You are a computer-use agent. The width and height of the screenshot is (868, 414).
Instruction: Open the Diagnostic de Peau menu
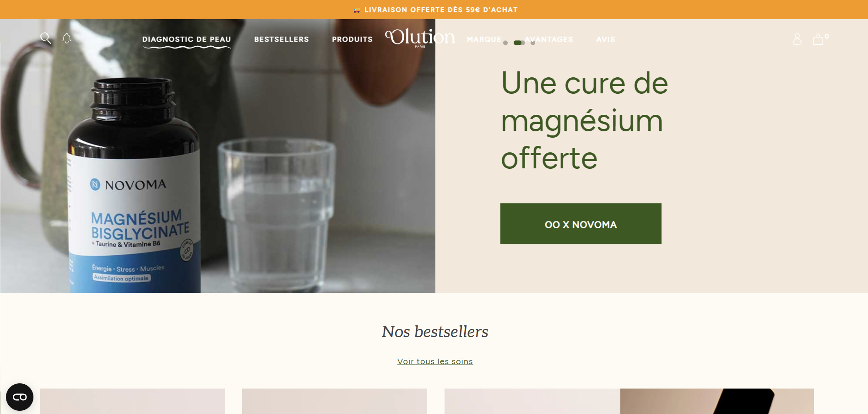pyautogui.click(x=187, y=39)
